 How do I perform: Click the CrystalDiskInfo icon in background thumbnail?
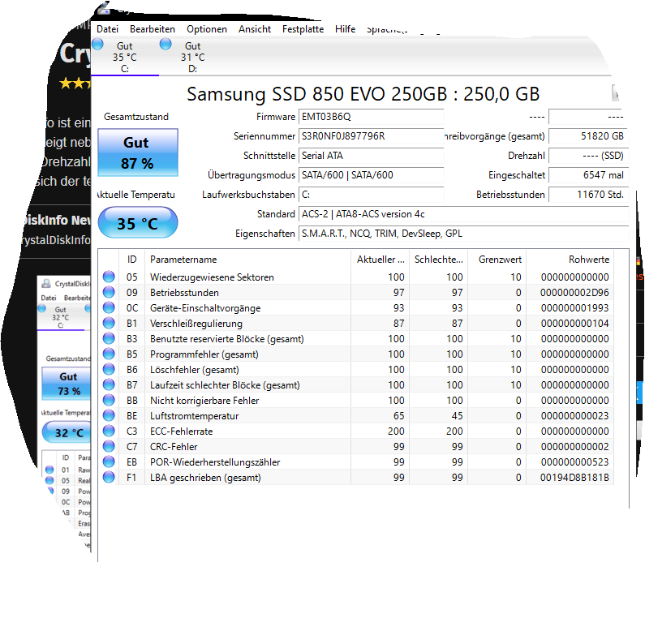pyautogui.click(x=46, y=283)
